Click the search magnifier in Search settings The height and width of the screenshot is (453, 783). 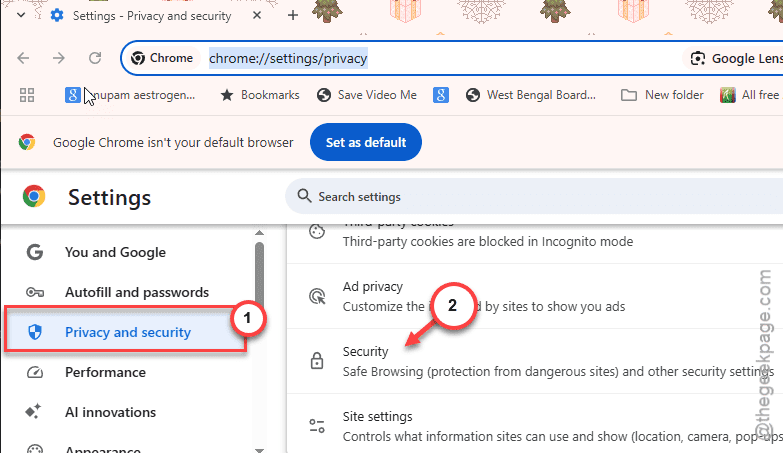304,196
